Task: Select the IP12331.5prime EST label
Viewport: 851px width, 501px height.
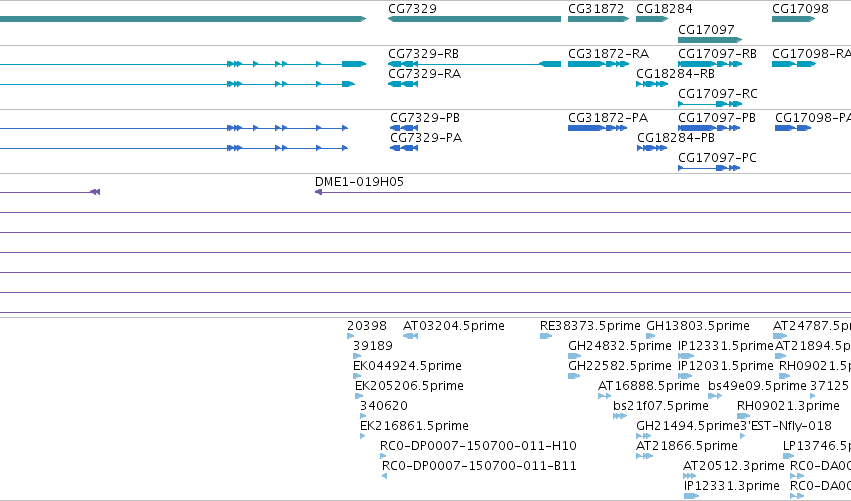Action: (x=726, y=346)
